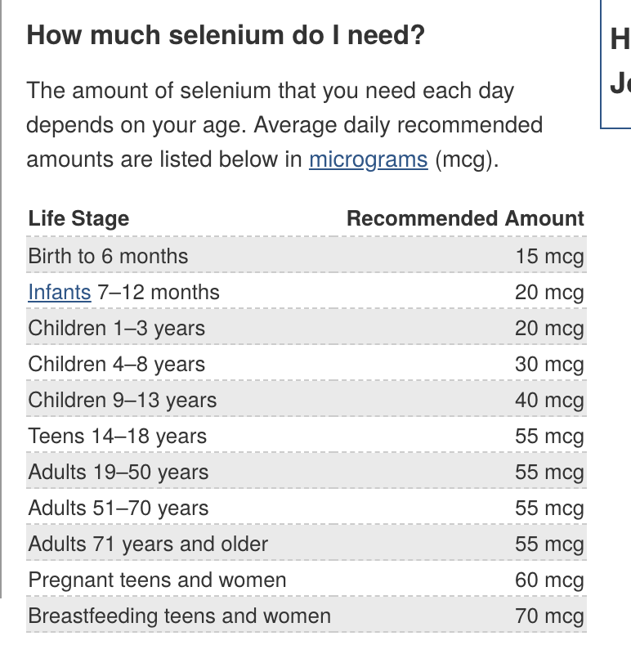
Task: Click the 15 mcg amount value
Action: pos(549,257)
